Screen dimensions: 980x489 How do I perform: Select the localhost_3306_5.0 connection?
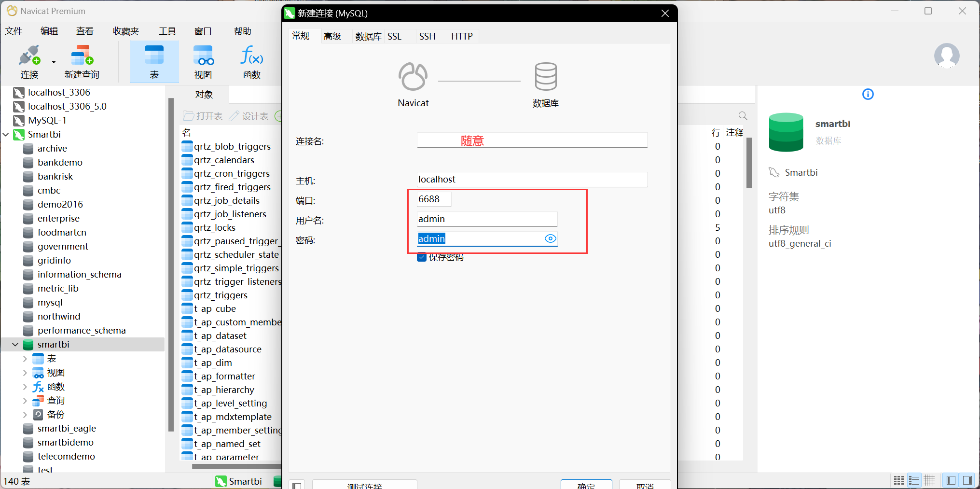click(67, 106)
